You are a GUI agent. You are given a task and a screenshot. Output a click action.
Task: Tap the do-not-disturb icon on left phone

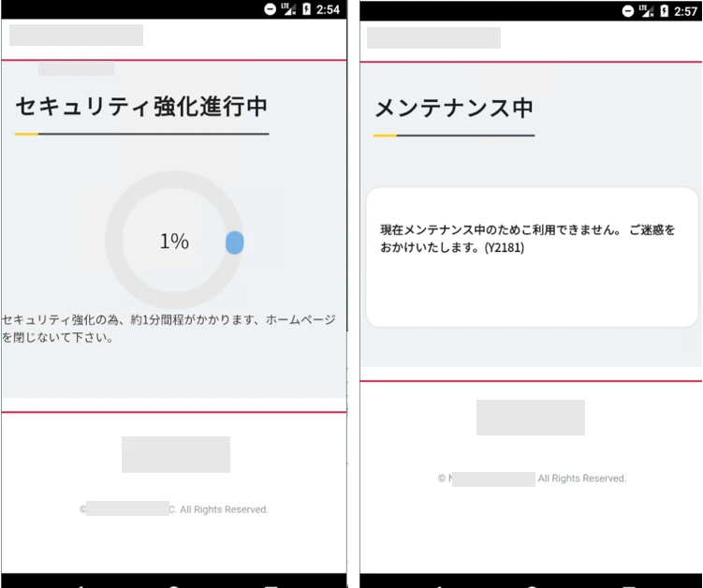[270, 9]
